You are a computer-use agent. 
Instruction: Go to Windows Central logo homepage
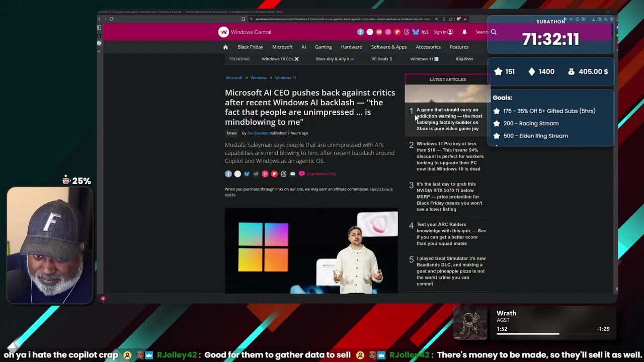tap(245, 32)
